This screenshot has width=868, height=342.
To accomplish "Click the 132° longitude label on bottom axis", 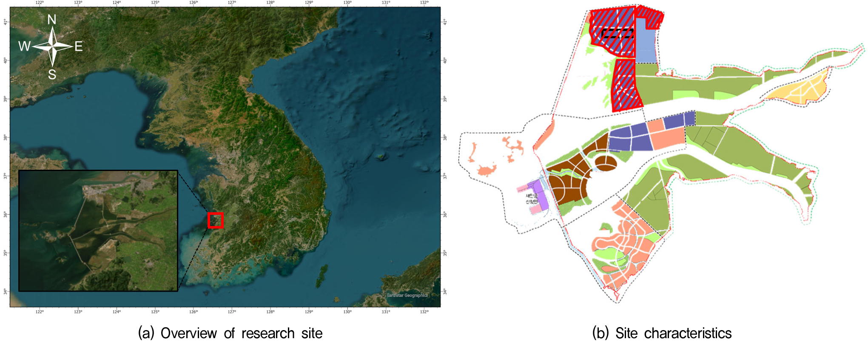I will [x=424, y=312].
